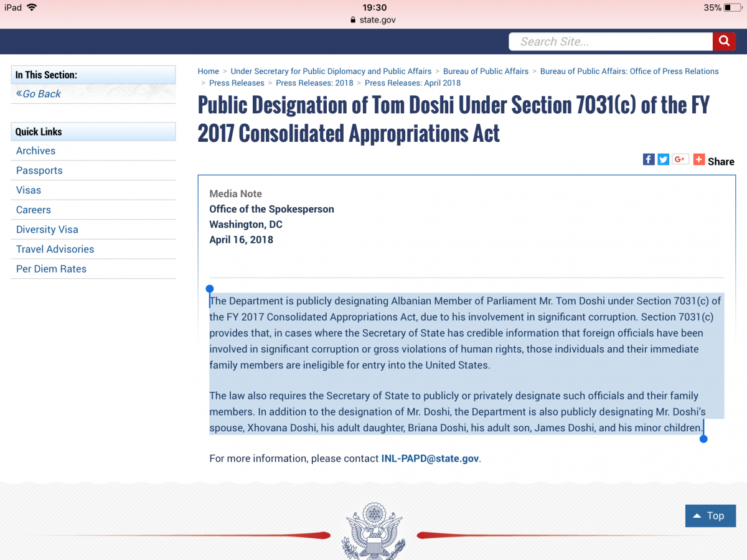Share the page on Twitter
This screenshot has height=560, width=747.
pos(664,159)
